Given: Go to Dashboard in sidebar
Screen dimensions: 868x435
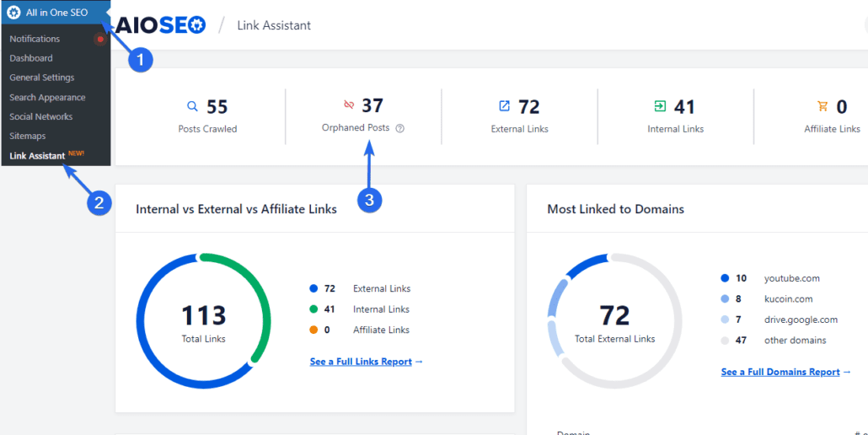Looking at the screenshot, I should pos(31,58).
